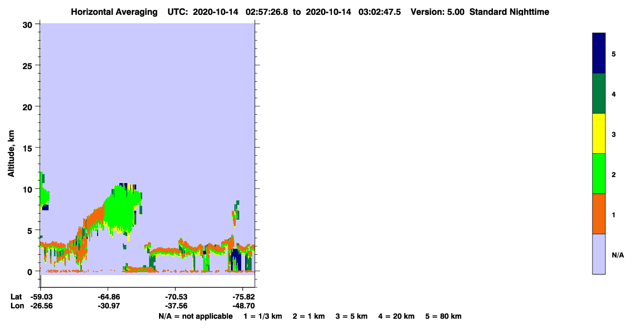Click latitude value -59.03

[42, 297]
